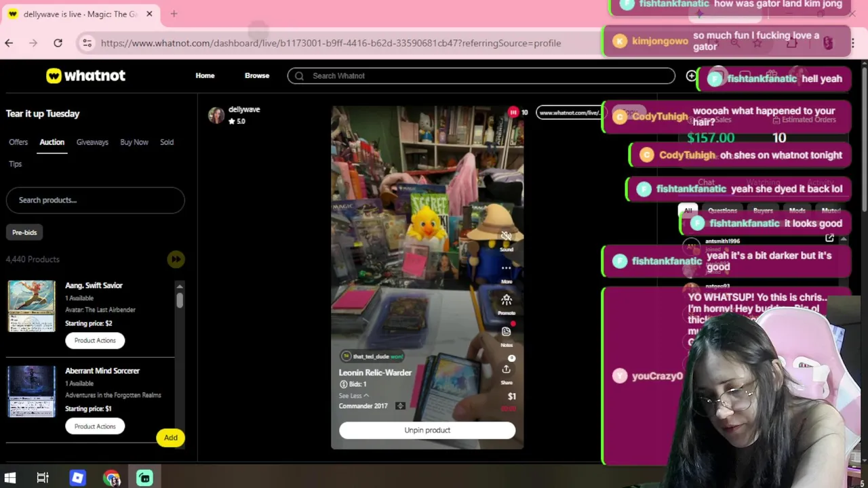The image size is (868, 488).
Task: Switch to the Offers tab
Action: tap(18, 142)
